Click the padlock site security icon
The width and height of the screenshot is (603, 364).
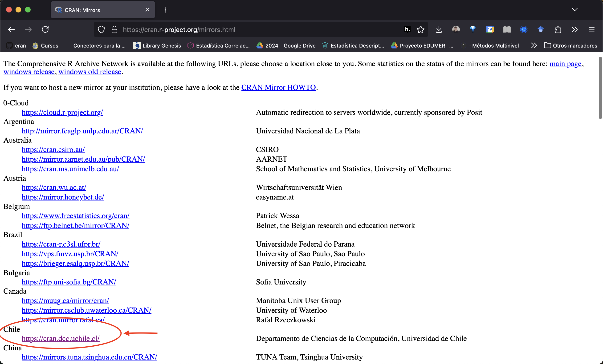[x=114, y=30]
